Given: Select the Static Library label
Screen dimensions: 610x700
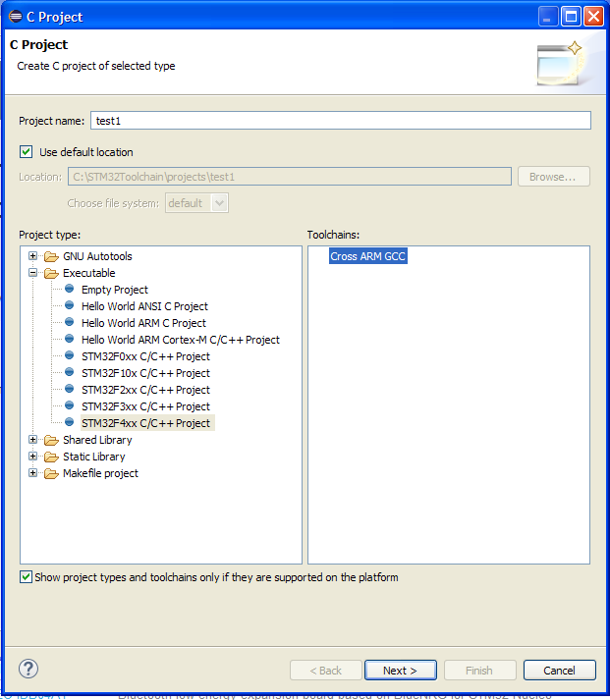Looking at the screenshot, I should [x=93, y=457].
